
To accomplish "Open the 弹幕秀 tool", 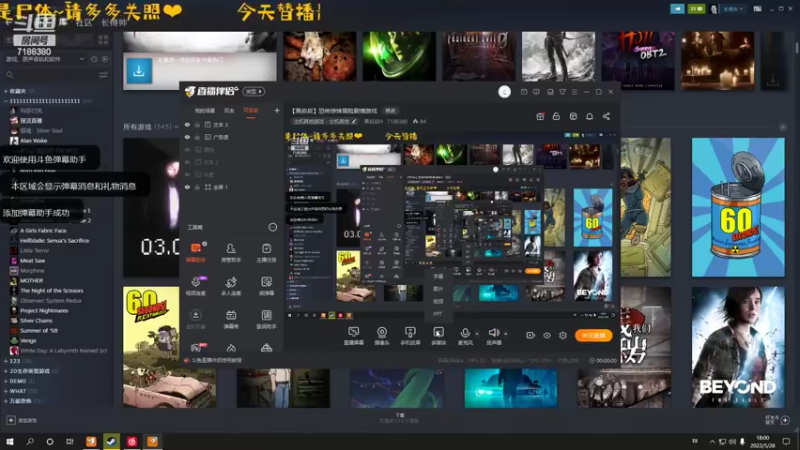I will (x=231, y=319).
